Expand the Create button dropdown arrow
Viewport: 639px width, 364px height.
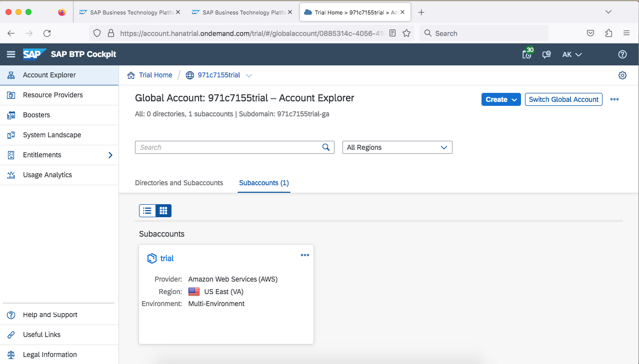point(514,99)
